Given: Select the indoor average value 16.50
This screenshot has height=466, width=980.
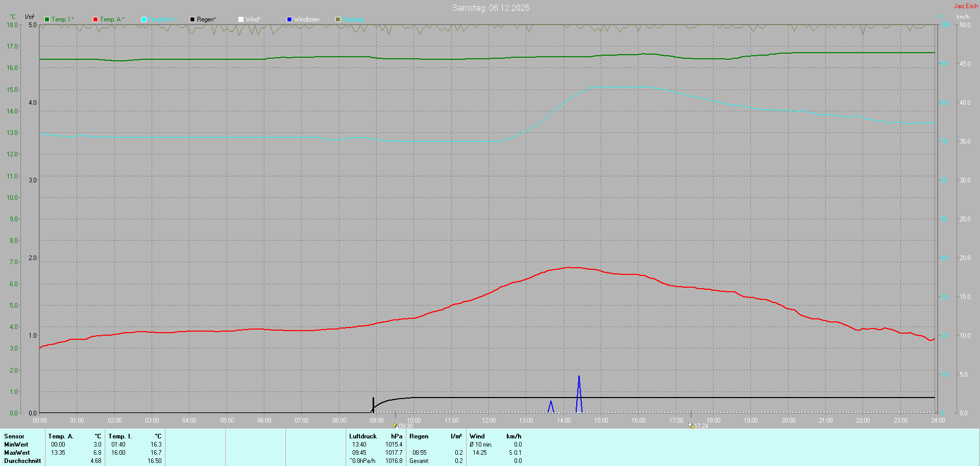Looking at the screenshot, I should tap(155, 461).
